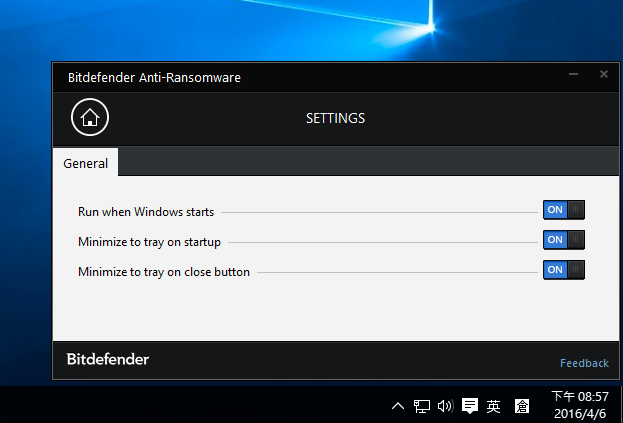The height and width of the screenshot is (423, 623).
Task: Click the 'Run when Windows starts' label
Action: tap(146, 212)
